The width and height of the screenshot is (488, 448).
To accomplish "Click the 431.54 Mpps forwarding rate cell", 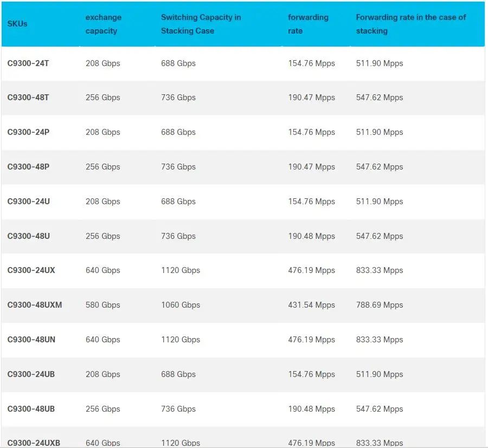I will pos(311,305).
